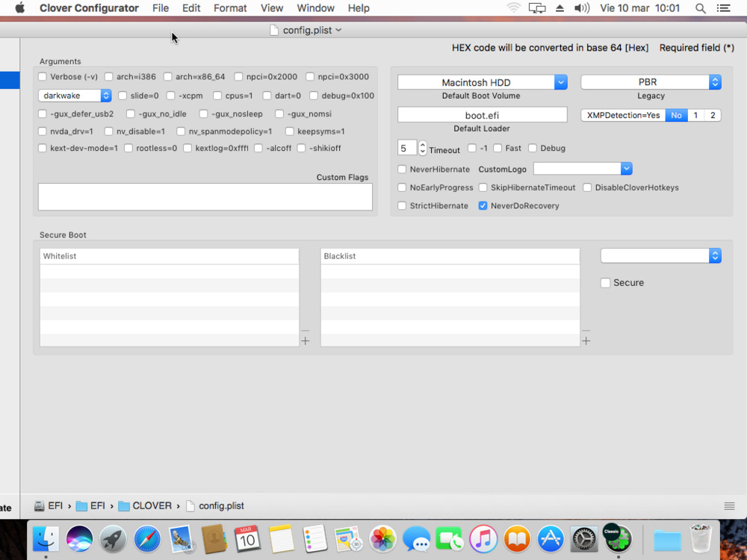Open the View menu
Image resolution: width=747 pixels, height=560 pixels.
click(x=272, y=8)
